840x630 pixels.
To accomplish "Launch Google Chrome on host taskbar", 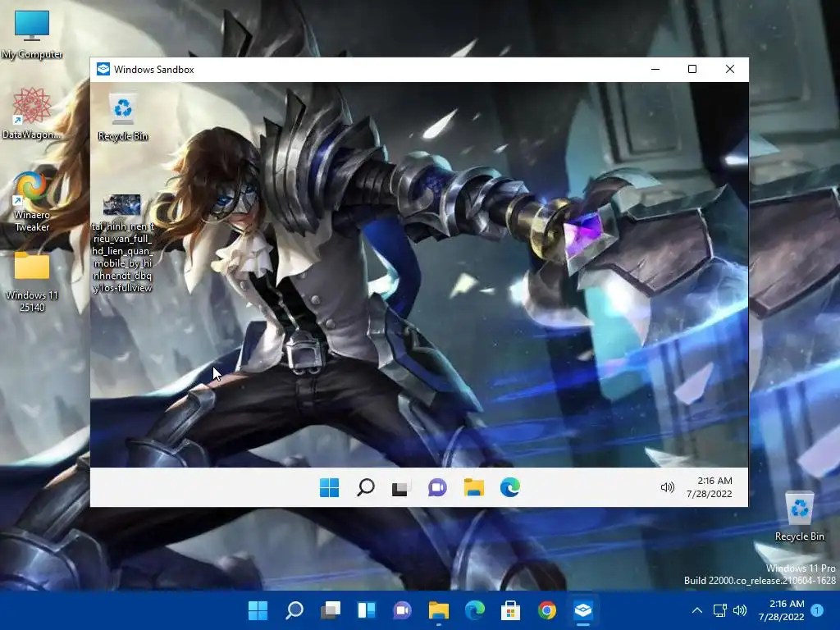I will 547,610.
